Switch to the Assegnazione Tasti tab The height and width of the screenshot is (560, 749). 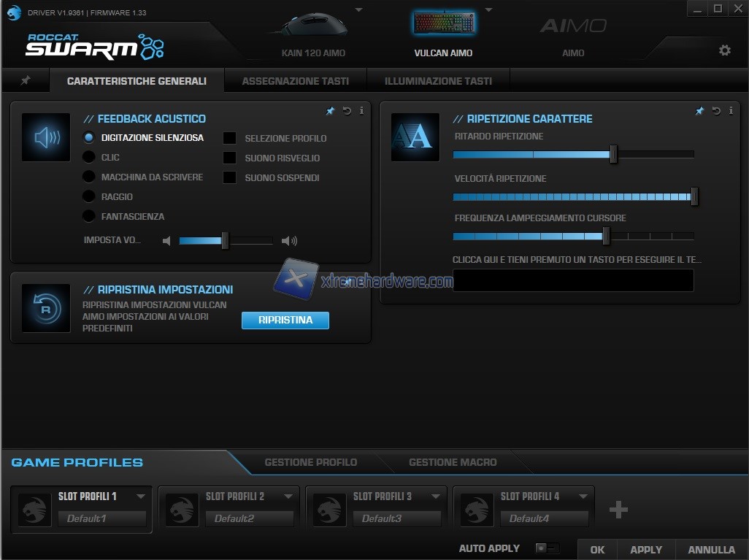click(x=295, y=81)
